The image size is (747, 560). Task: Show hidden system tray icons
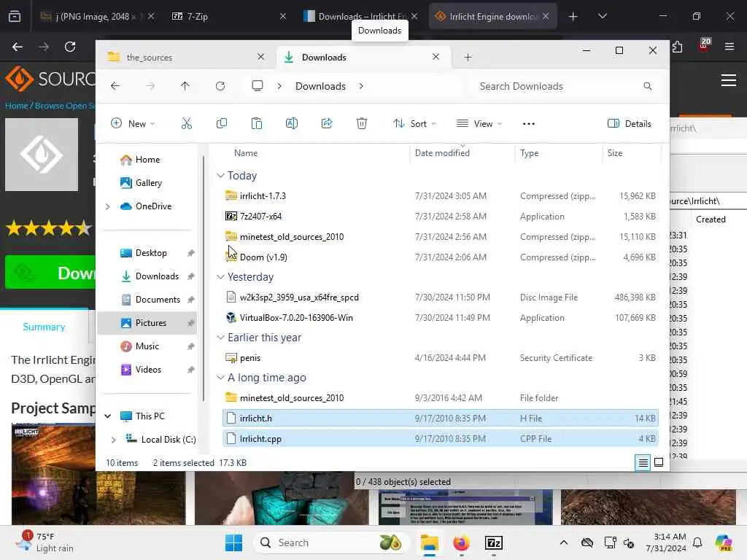564,542
